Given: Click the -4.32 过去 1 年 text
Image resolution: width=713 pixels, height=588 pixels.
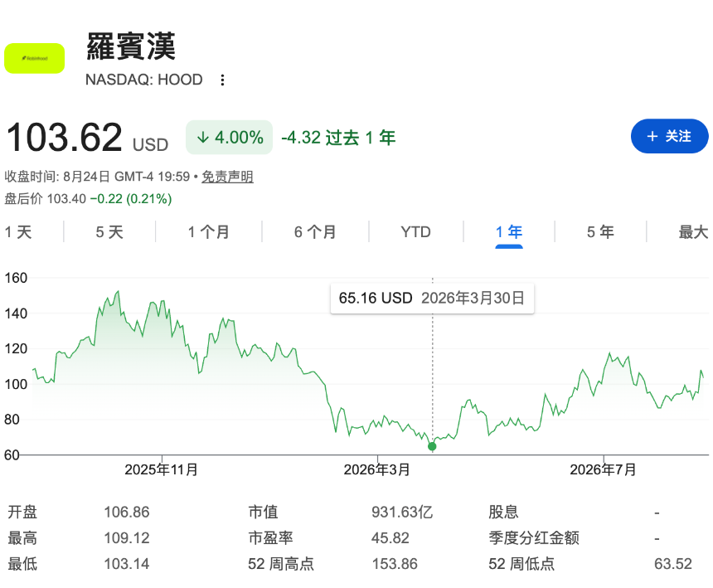Looking at the screenshot, I should pos(338,138).
